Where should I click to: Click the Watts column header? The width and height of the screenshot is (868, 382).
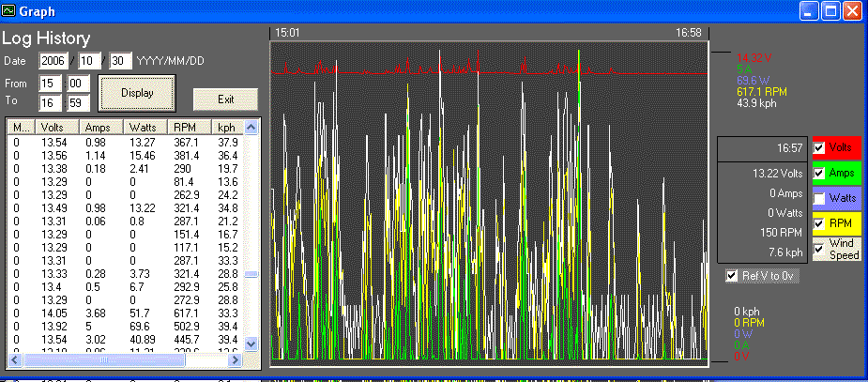pyautogui.click(x=146, y=127)
